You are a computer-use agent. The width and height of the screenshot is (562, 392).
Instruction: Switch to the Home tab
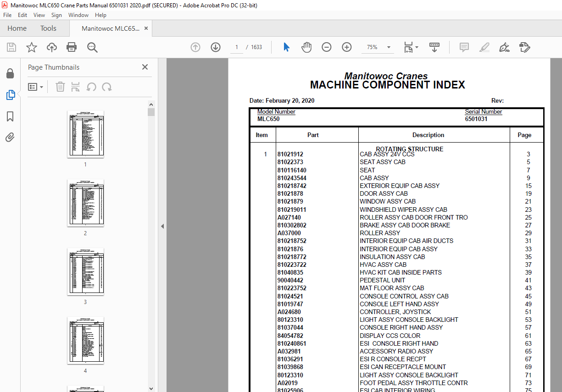tap(17, 28)
